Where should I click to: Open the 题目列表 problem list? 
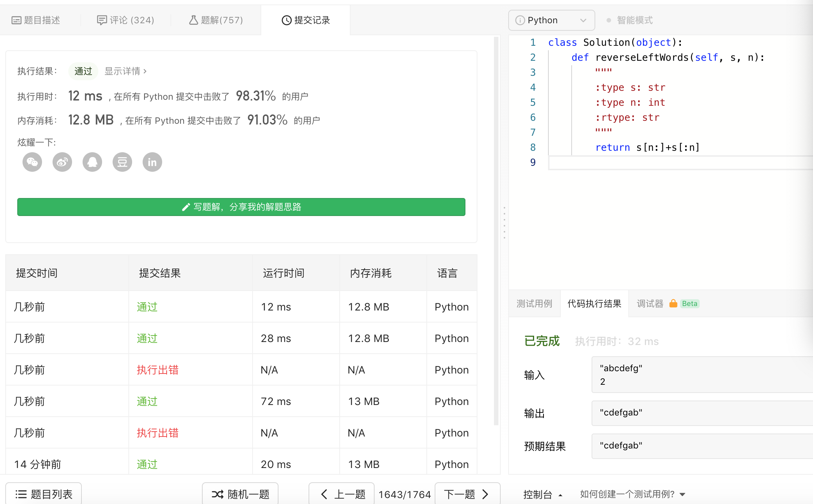coord(44,494)
